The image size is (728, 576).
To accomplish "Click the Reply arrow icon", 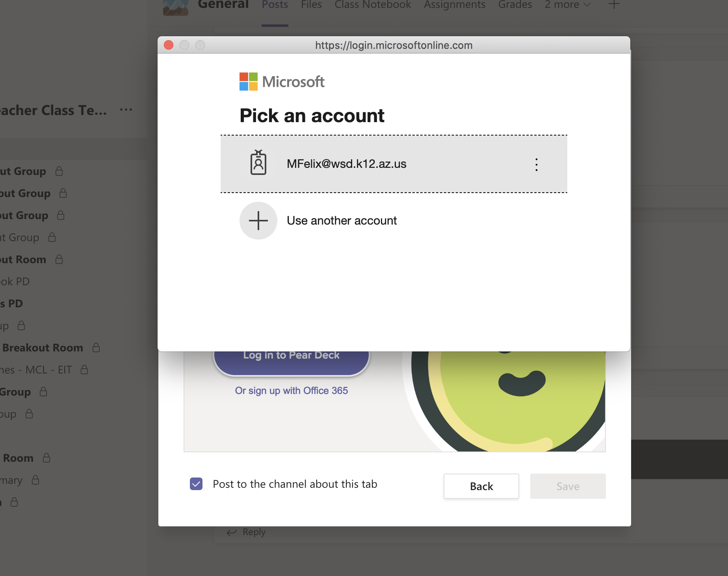I will pos(232,532).
